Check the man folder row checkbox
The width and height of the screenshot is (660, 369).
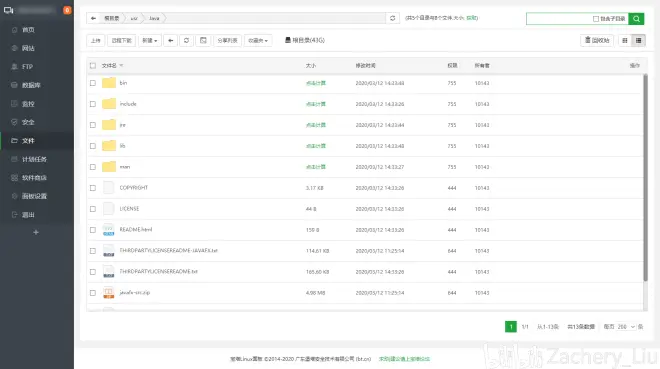coord(93,167)
